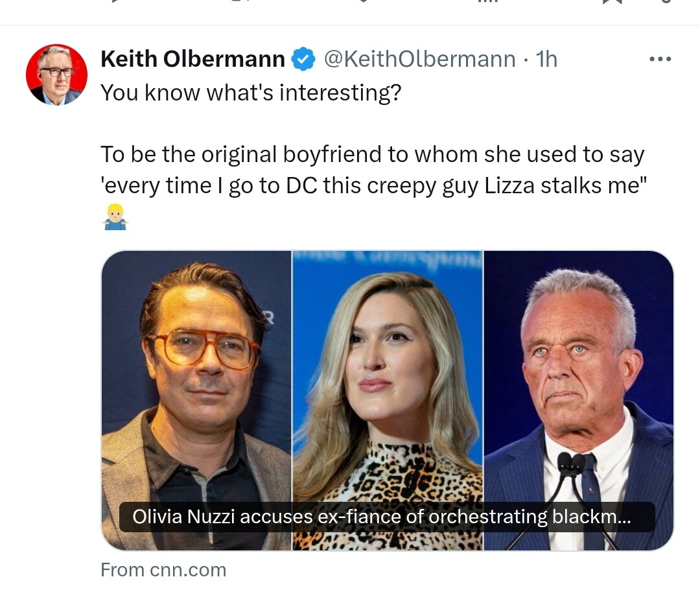700x601 pixels.
Task: Tap the clipped like icon at top
Action: point(363,2)
